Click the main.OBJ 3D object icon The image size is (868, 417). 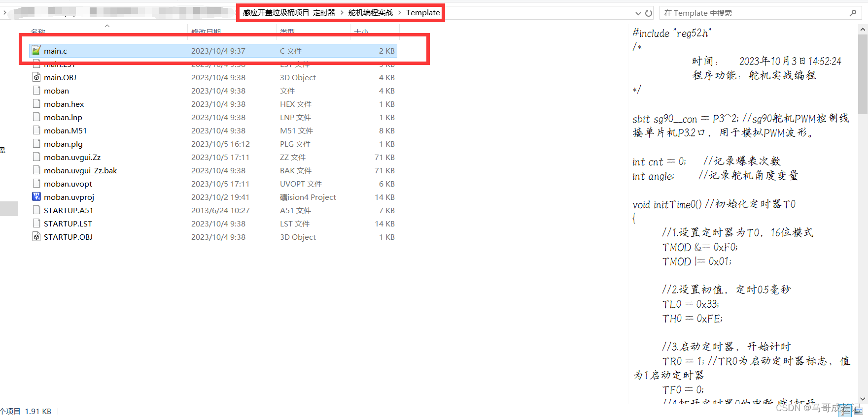(x=36, y=77)
